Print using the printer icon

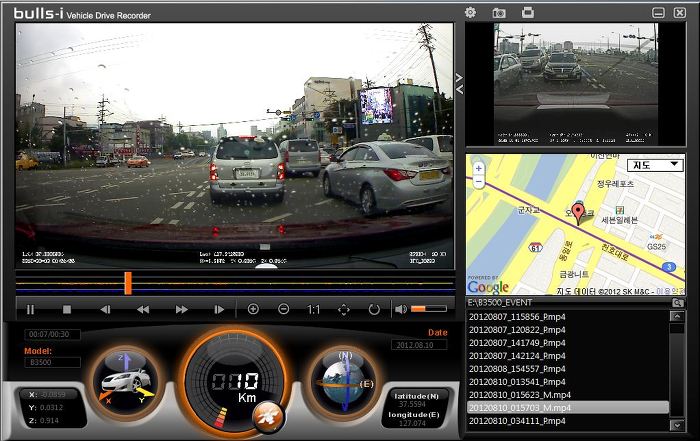tap(528, 12)
